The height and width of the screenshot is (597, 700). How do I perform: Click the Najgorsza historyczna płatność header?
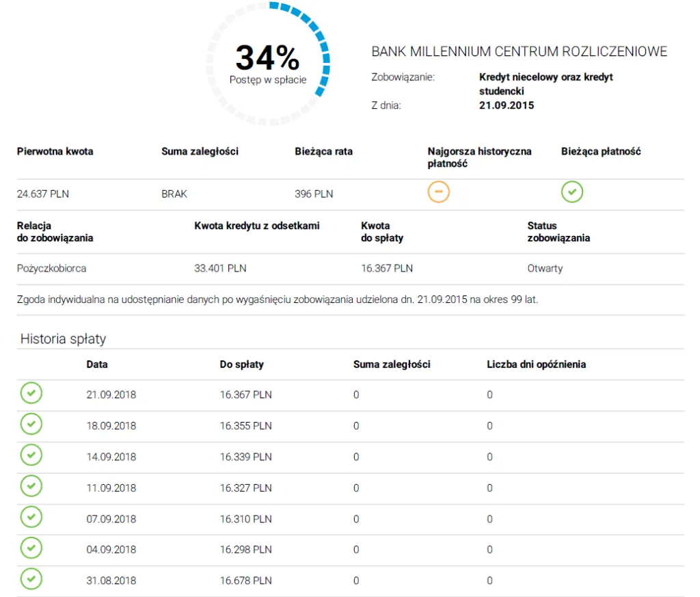479,157
